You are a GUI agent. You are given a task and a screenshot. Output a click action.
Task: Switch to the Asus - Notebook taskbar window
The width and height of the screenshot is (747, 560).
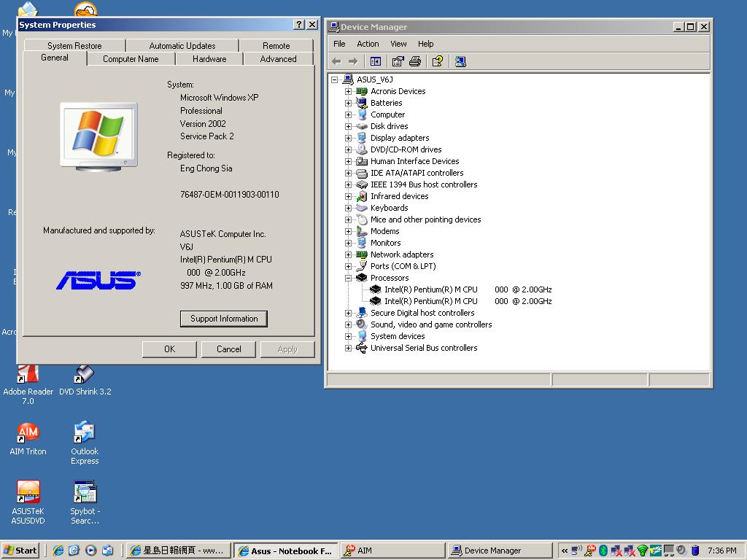(286, 551)
